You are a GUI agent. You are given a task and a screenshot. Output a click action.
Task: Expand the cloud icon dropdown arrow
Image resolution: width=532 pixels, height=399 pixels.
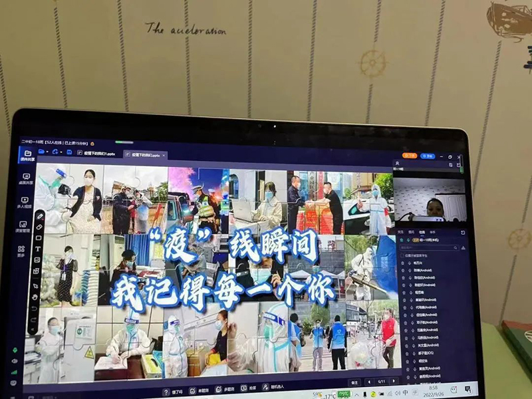[x=61, y=152]
